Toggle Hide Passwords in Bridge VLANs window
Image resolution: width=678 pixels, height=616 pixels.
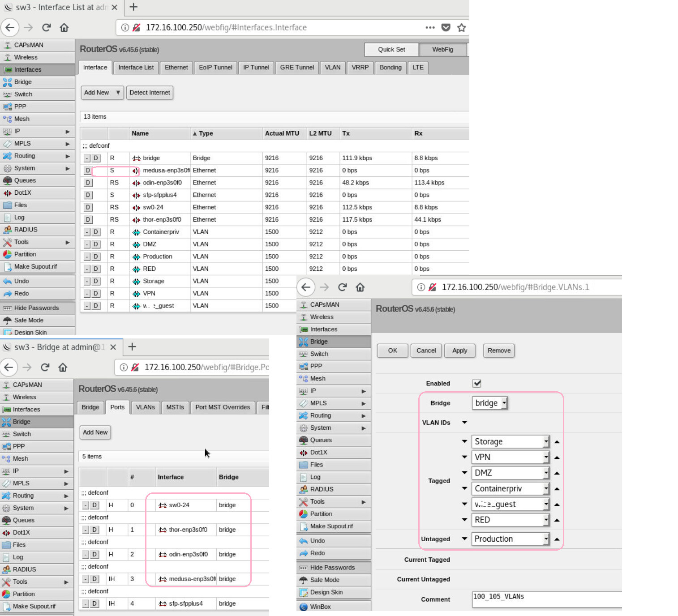coord(334,568)
